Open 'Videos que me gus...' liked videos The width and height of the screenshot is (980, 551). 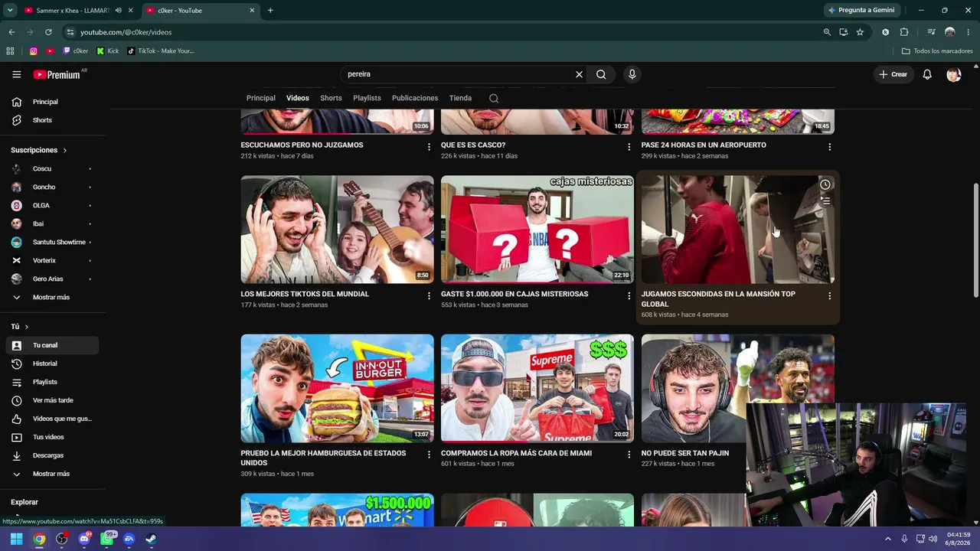[52, 419]
